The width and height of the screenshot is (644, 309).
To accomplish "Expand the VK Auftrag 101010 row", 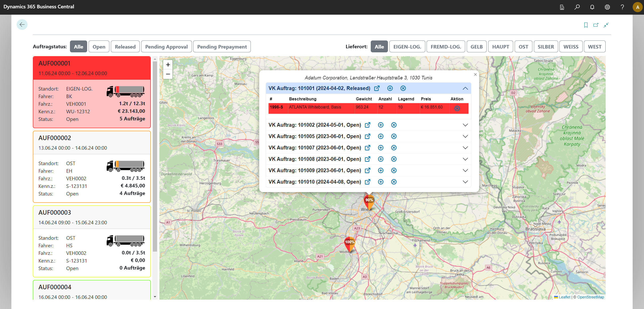I will [465, 182].
